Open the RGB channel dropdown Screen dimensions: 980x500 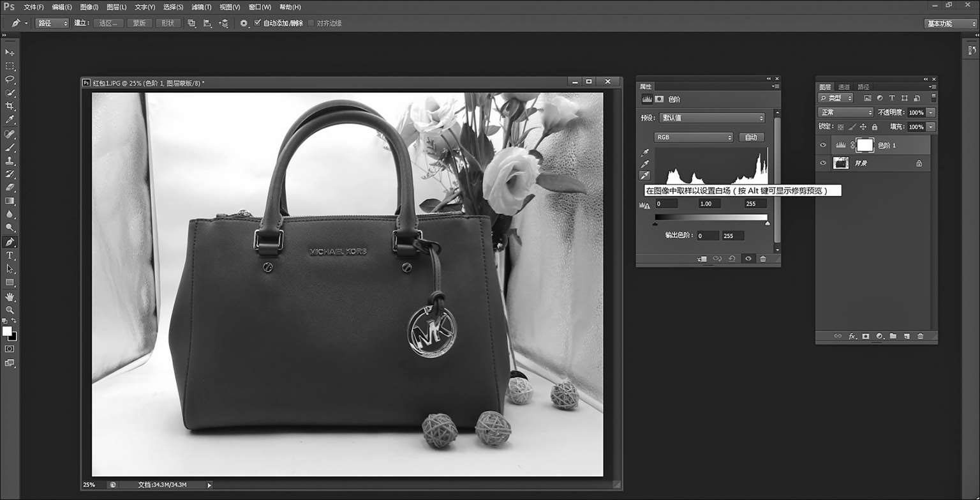(694, 137)
